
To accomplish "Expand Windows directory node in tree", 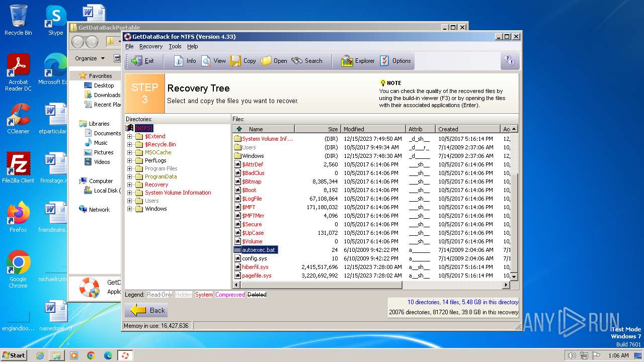I will [x=130, y=209].
